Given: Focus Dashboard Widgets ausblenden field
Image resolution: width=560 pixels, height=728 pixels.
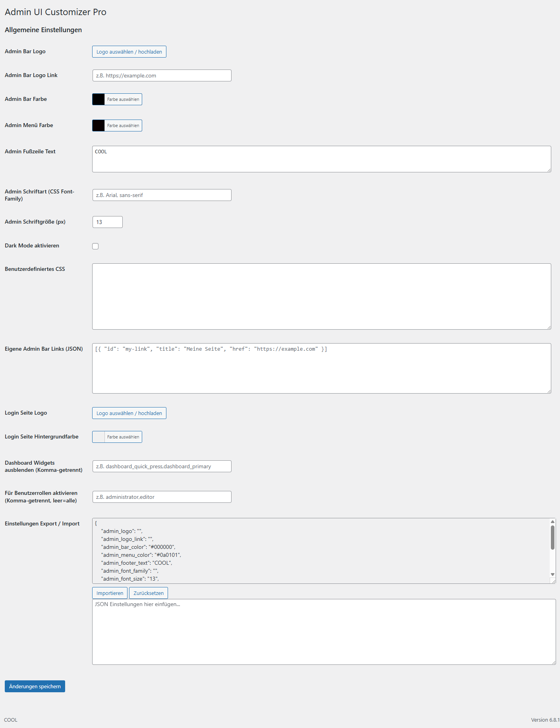Looking at the screenshot, I should 162,466.
